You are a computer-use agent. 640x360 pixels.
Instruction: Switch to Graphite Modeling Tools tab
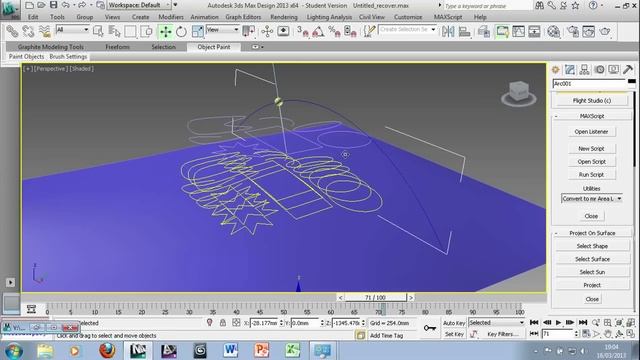click(51, 47)
